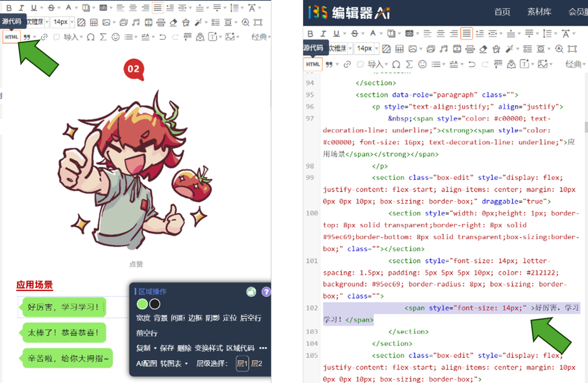Click the undo arrow in the right toolbar
This screenshot has height=383, width=588.
tap(472, 64)
